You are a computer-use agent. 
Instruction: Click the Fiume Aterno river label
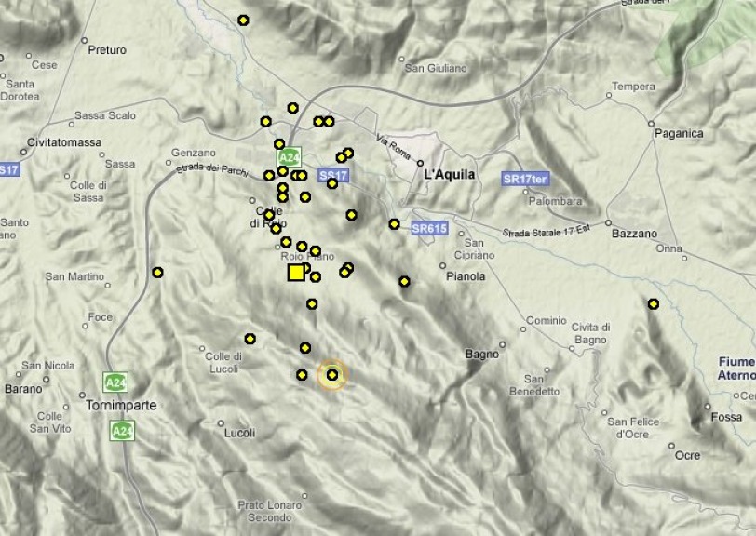tap(736, 368)
